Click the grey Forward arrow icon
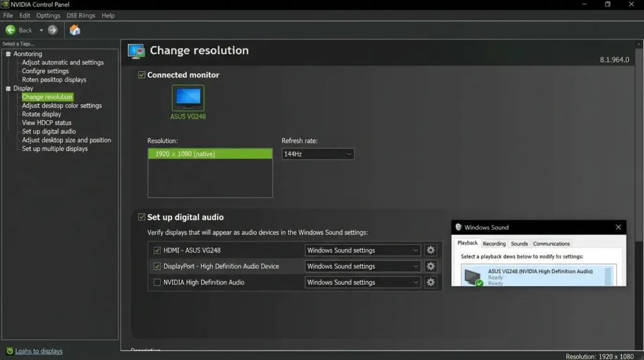The height and width of the screenshot is (360, 644). 53,30
